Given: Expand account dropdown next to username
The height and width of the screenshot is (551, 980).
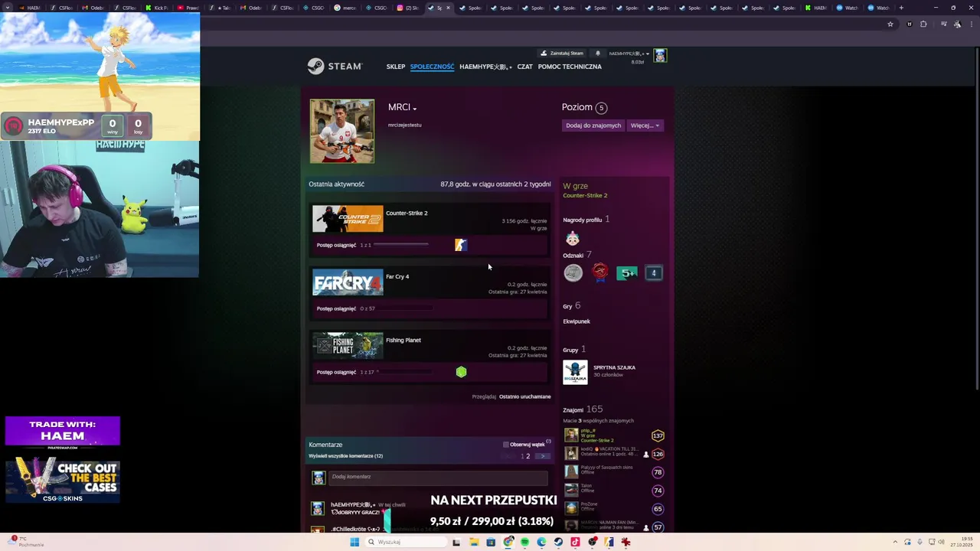Looking at the screenshot, I should [x=647, y=54].
